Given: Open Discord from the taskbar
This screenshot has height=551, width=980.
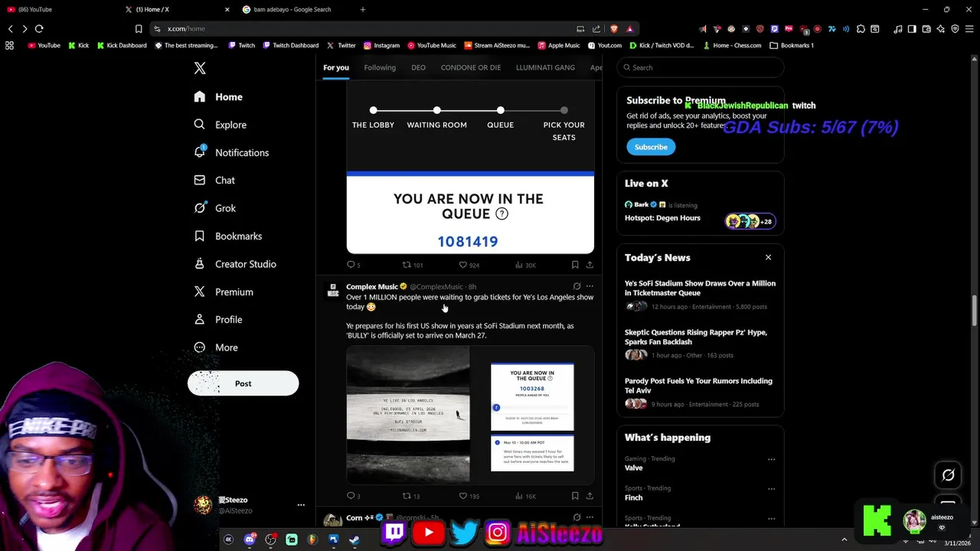Looking at the screenshot, I should point(250,540).
